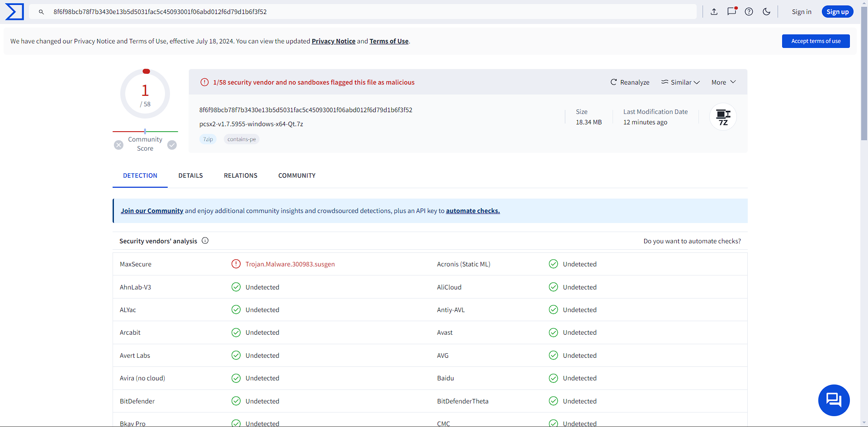Expand the Similar dropdown
Viewport: 868px width, 427px height.
click(x=680, y=82)
